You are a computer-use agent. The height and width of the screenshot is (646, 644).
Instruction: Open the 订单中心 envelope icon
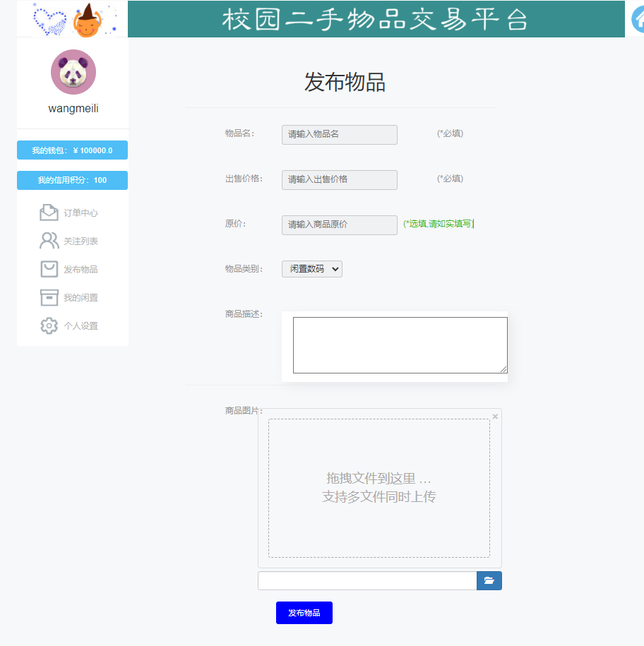coord(49,212)
